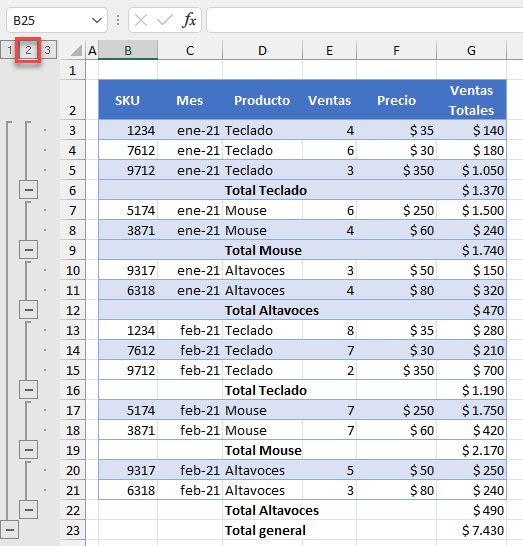Select the Total Teclado cell in row 16
The width and height of the screenshot is (523, 546).
(x=262, y=390)
